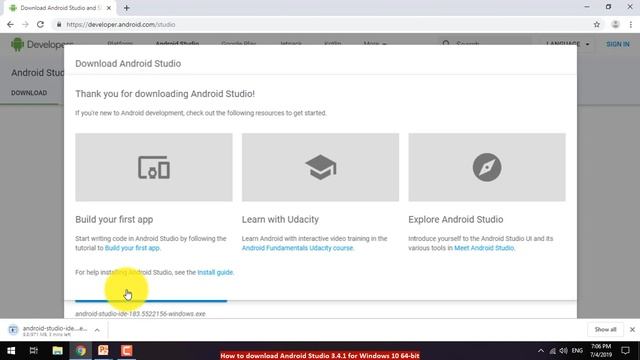
Task: Open the Meet Android Studio link
Action: coord(484,248)
